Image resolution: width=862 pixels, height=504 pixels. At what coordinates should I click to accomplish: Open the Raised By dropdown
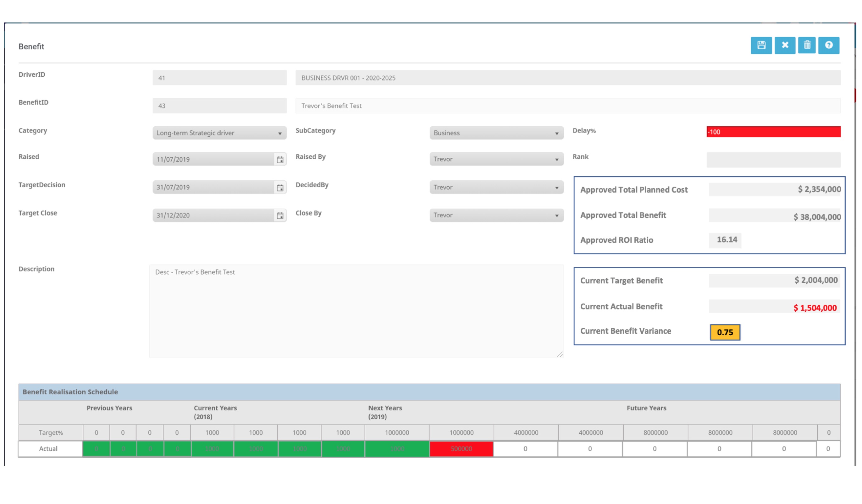point(496,159)
